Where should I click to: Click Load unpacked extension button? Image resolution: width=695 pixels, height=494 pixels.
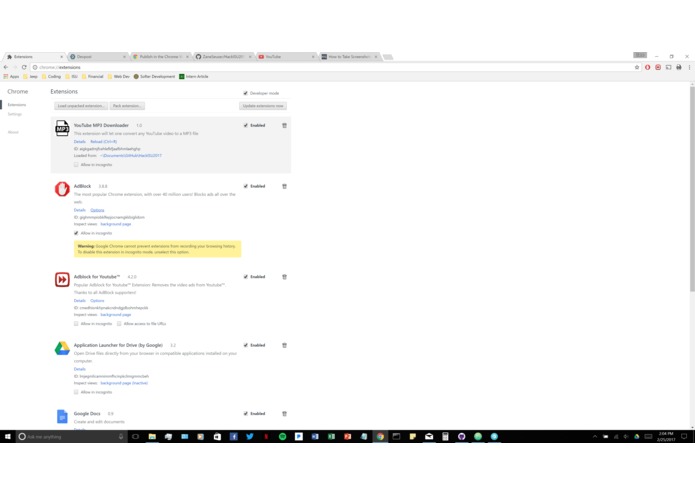(x=81, y=106)
